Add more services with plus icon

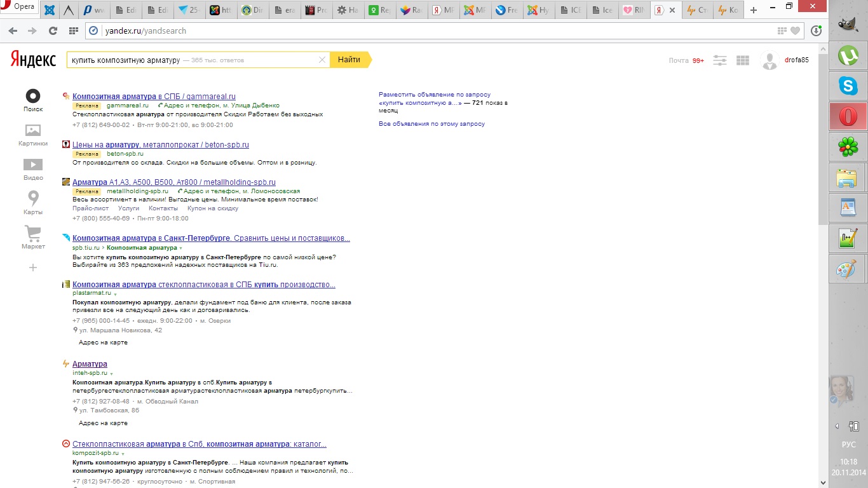tap(33, 268)
